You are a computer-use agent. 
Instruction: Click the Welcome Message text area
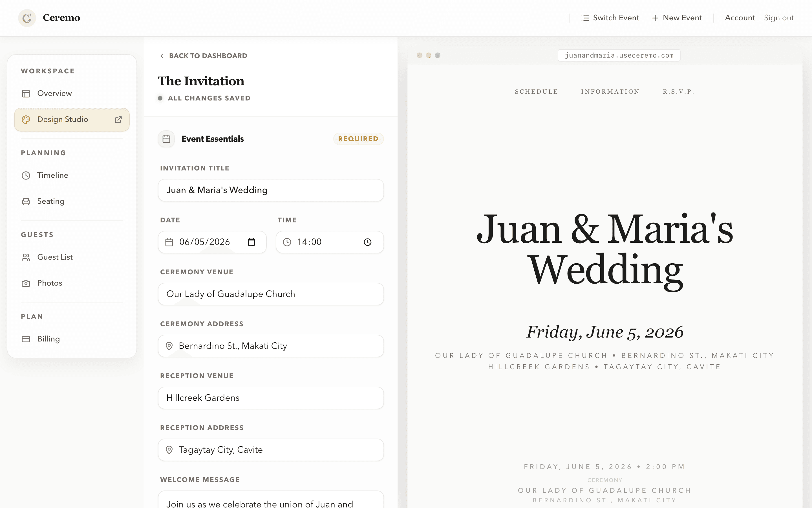tap(271, 500)
